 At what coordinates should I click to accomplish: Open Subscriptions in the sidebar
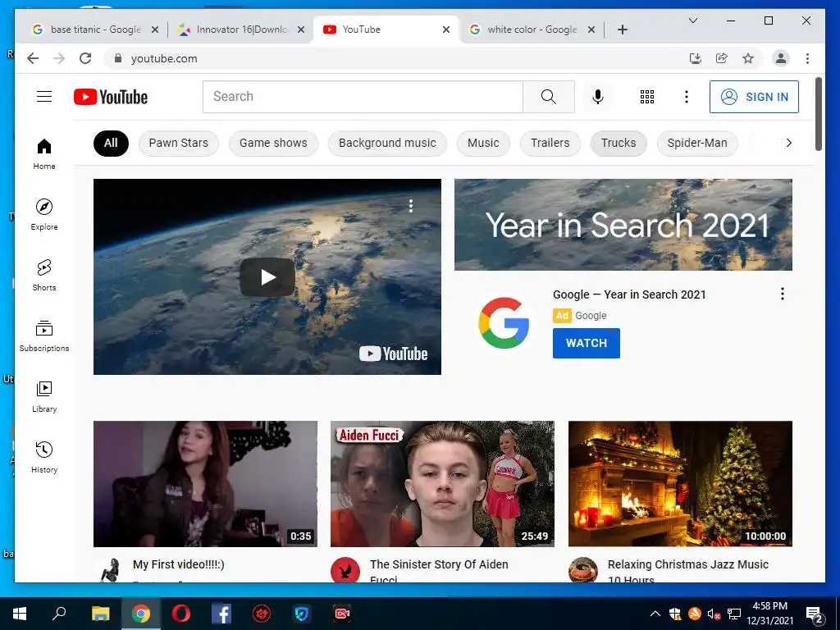[44, 336]
